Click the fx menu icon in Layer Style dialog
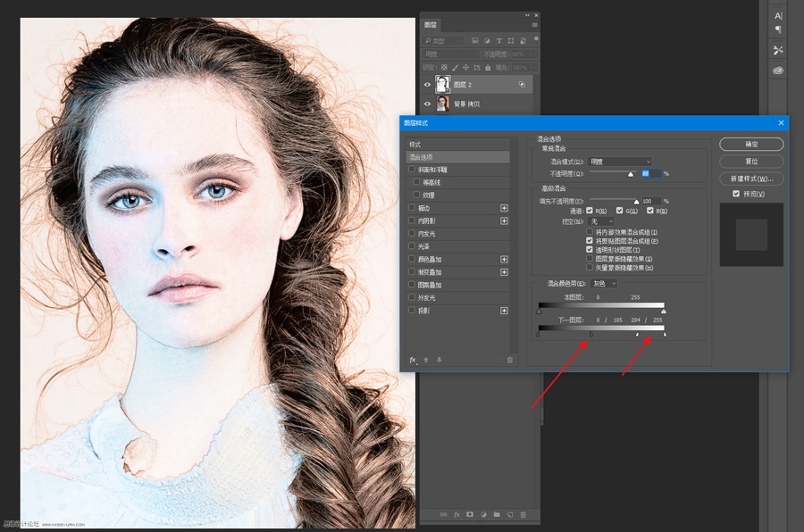Screen dimensions: 804x532 click(x=414, y=360)
